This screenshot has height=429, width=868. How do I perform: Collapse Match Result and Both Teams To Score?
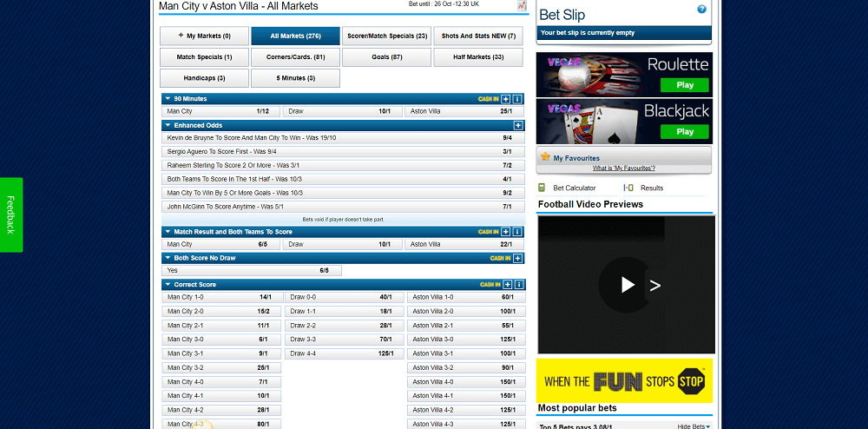(x=168, y=232)
